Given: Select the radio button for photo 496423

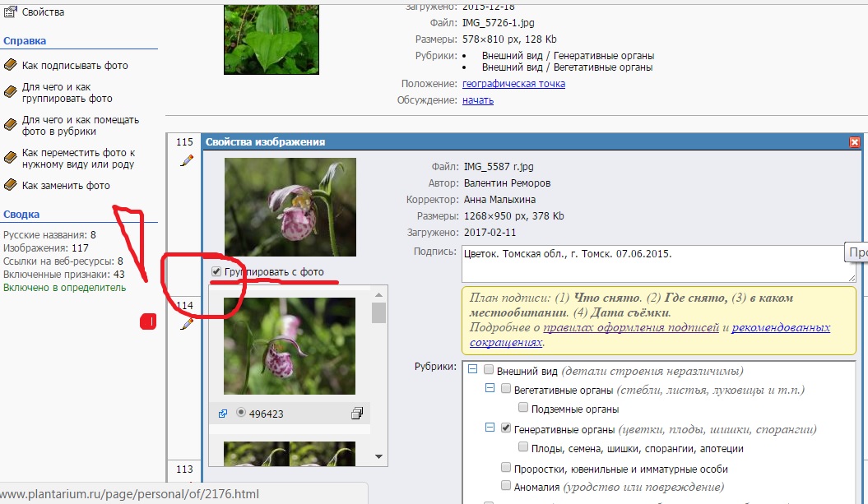Looking at the screenshot, I should coord(241,413).
